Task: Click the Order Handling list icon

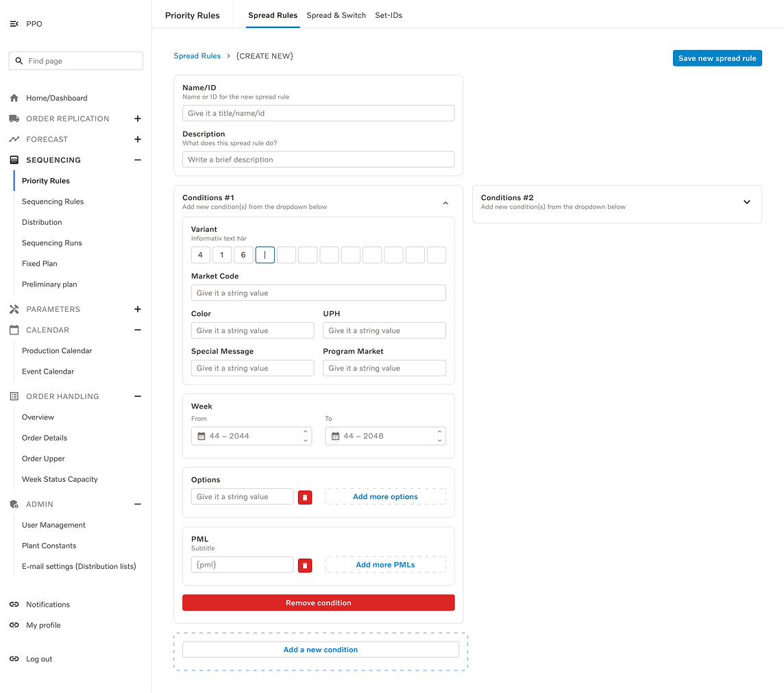Action: [x=14, y=396]
